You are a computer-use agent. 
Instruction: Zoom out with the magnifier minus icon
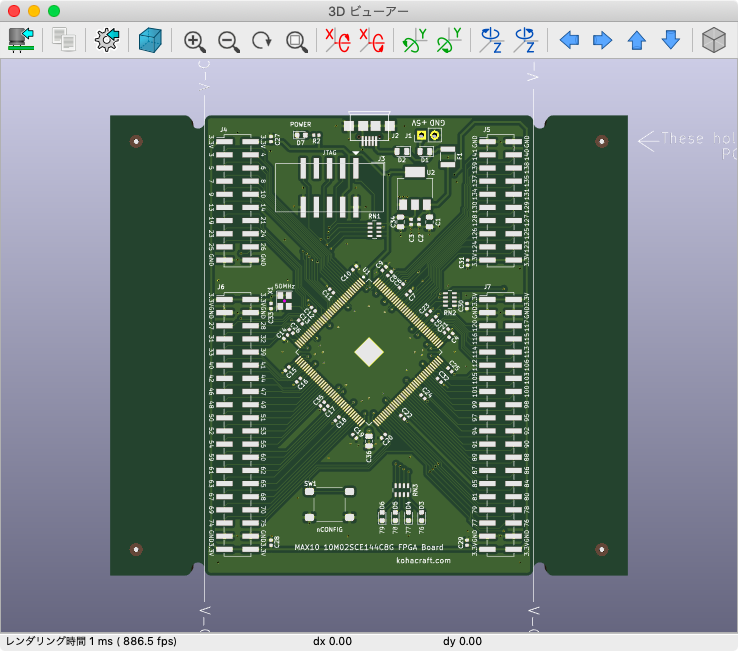tap(228, 40)
